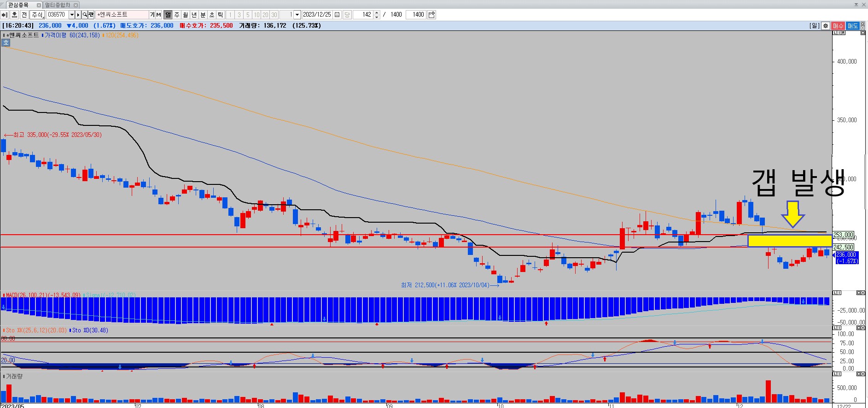Viewport: 868px width, 408px height.
Task: Click the add-chart icon after 1400 field
Action: click(431, 15)
